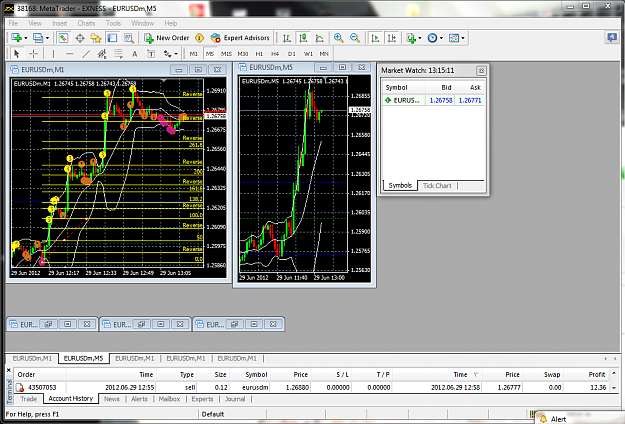
Task: Select the Cursor arrow tool
Action: click(17, 53)
